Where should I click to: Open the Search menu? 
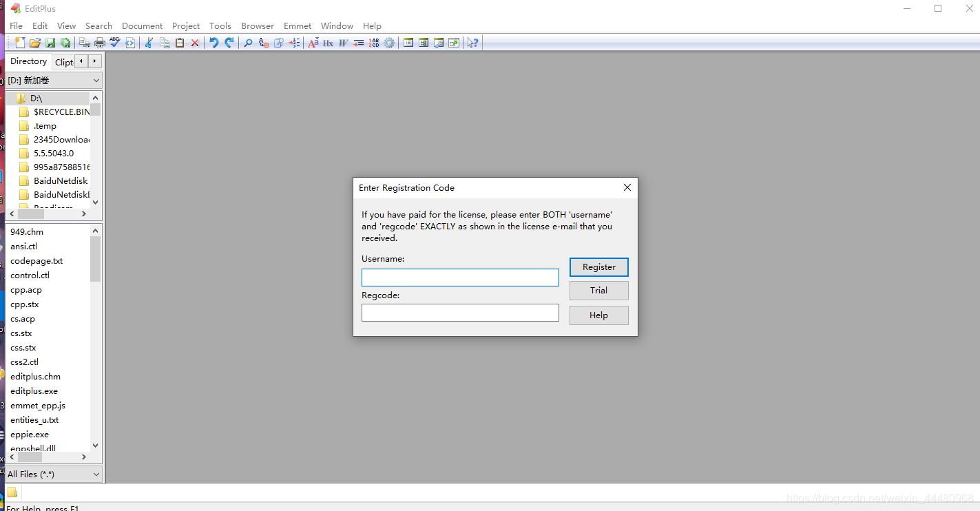(x=98, y=25)
